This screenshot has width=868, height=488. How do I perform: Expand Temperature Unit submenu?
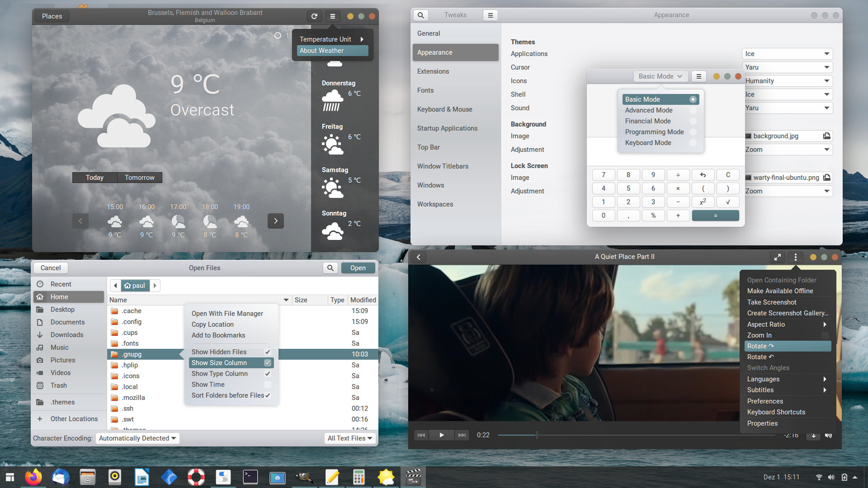pos(333,39)
